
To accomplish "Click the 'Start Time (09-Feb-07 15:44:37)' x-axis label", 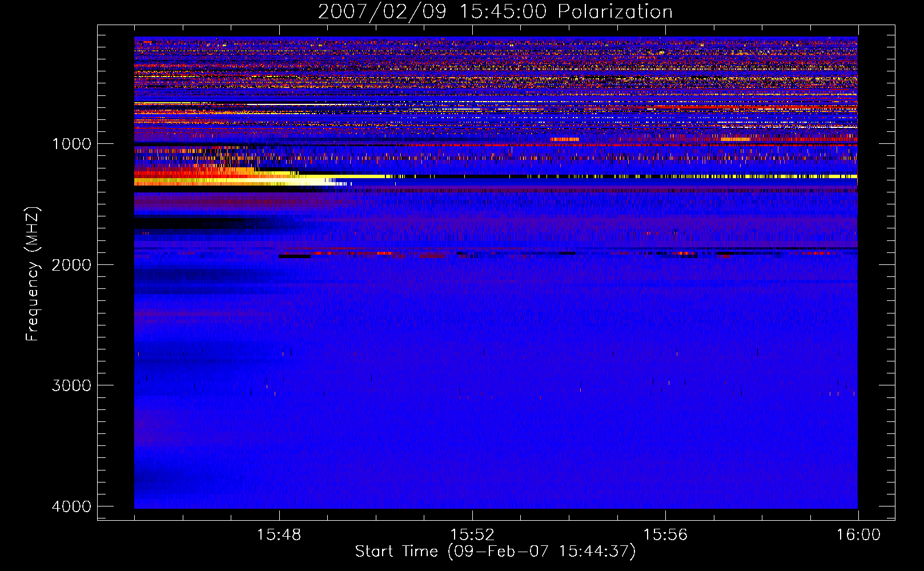I will [x=495, y=552].
